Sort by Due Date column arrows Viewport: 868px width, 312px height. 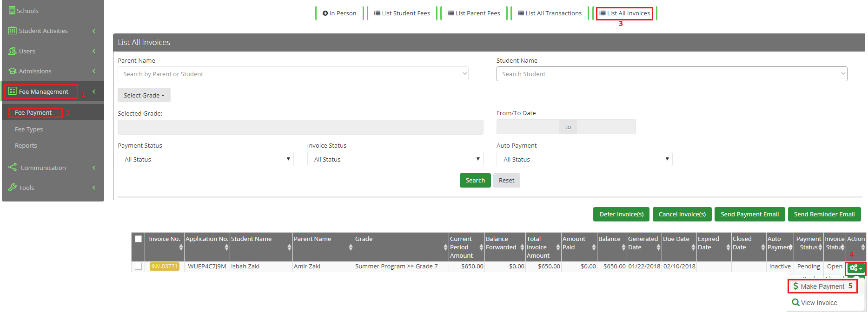(693, 247)
